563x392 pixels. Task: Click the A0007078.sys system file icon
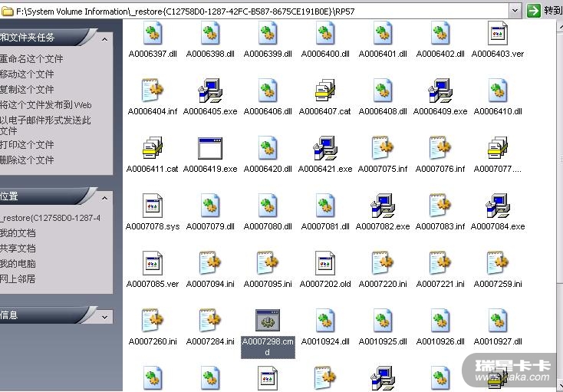click(x=153, y=206)
